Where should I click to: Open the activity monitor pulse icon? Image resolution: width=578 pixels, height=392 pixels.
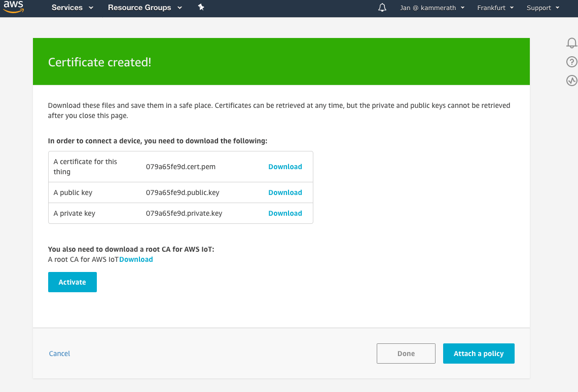(572, 80)
